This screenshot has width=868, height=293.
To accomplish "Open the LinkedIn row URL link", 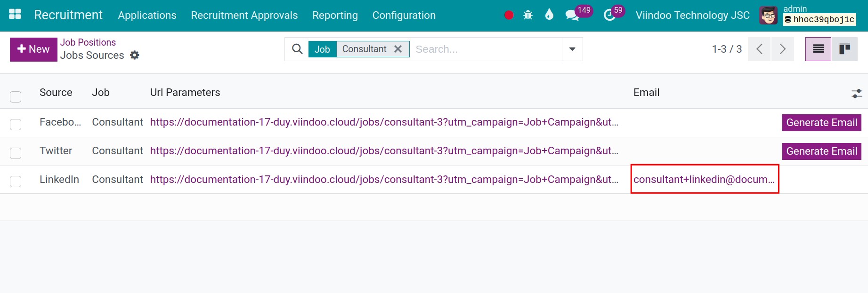I will pyautogui.click(x=384, y=180).
